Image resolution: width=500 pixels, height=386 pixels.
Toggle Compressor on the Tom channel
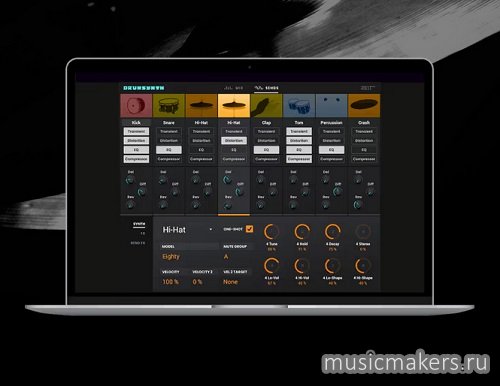(x=299, y=159)
